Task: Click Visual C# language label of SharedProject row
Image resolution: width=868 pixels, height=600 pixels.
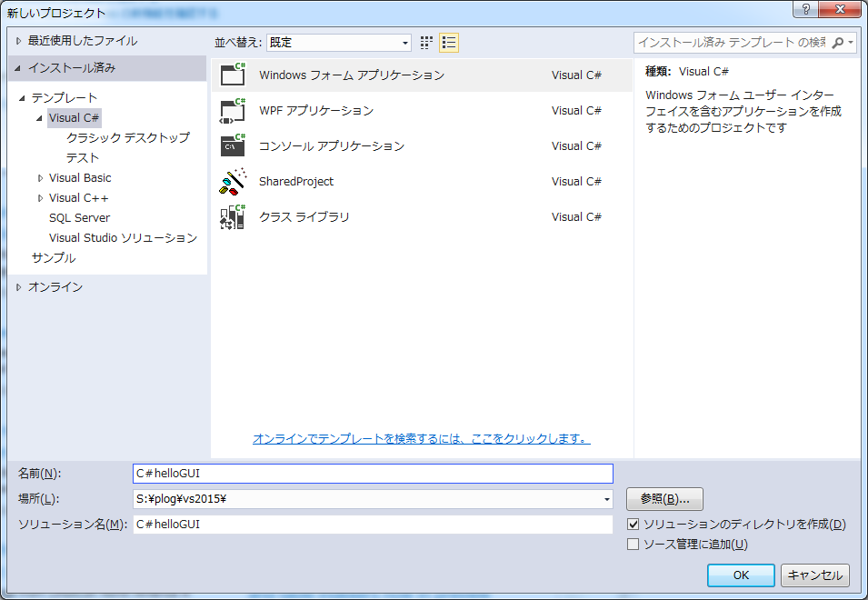Action: [x=576, y=182]
